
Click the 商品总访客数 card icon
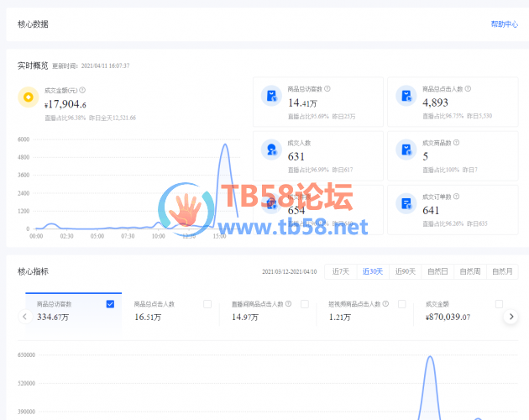(x=271, y=96)
